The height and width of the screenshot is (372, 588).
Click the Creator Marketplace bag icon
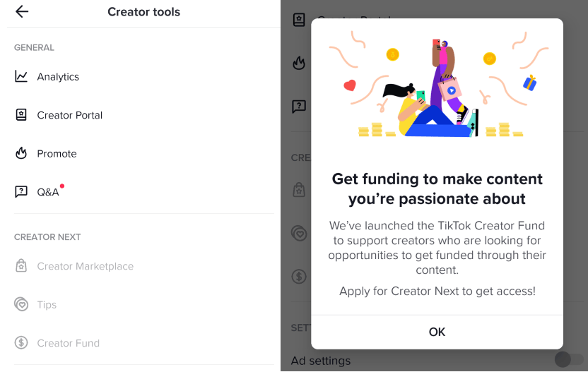(21, 266)
